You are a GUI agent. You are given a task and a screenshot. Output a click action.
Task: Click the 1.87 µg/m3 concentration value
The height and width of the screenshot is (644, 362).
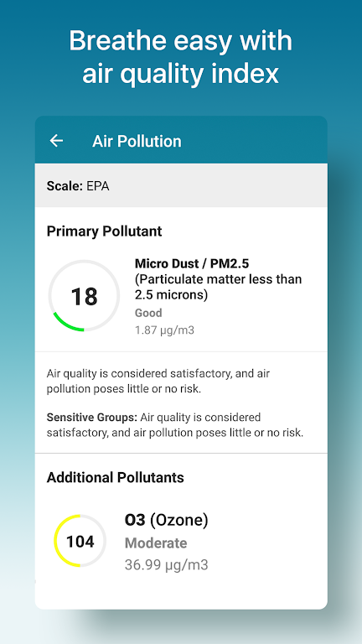[164, 330]
